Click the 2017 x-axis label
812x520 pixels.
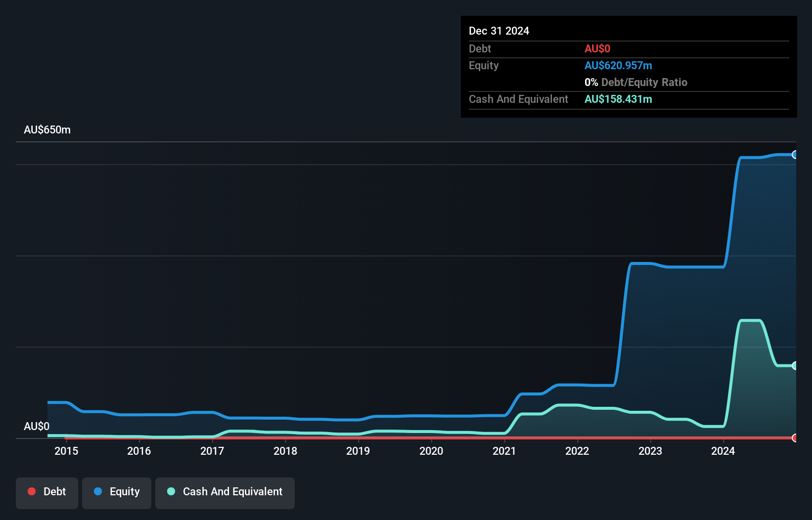pos(212,451)
